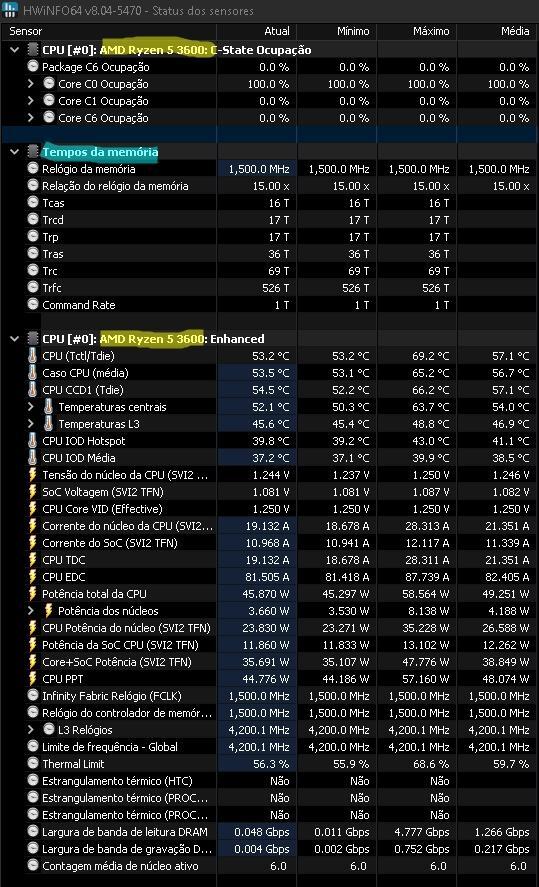Click the 59.7 % Thermal Limit average
The height and width of the screenshot is (887, 539).
[x=511, y=764]
